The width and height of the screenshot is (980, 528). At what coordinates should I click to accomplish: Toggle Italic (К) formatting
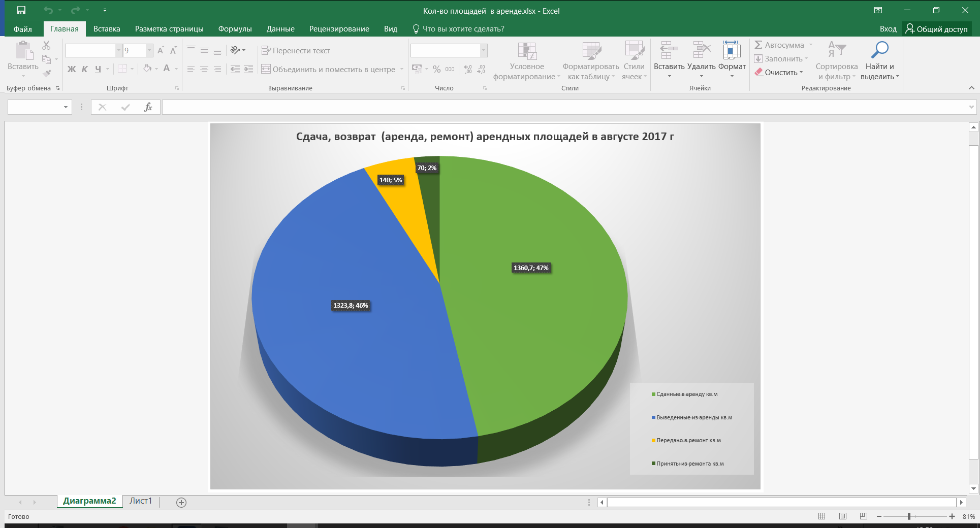click(x=85, y=69)
